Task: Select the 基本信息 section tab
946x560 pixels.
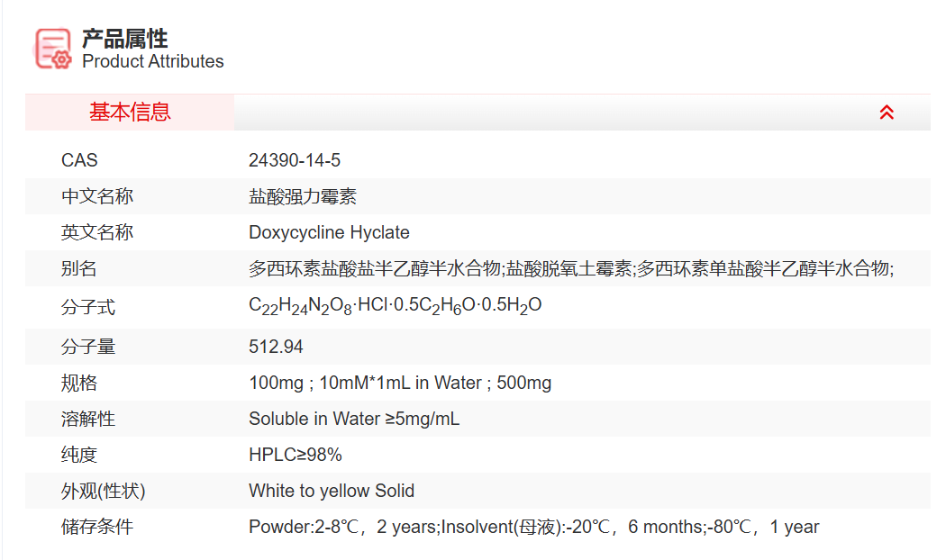Action: pos(130,113)
